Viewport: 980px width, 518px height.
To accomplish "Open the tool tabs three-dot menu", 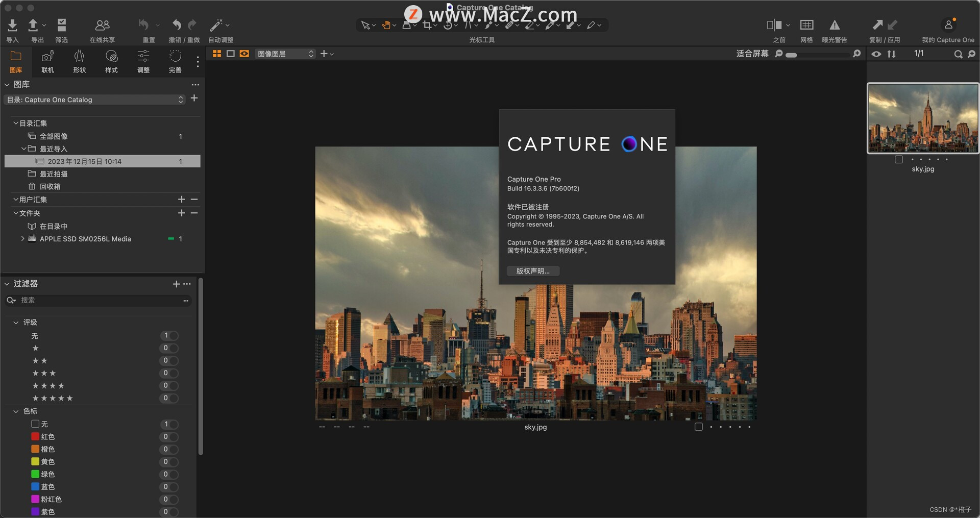I will click(198, 62).
